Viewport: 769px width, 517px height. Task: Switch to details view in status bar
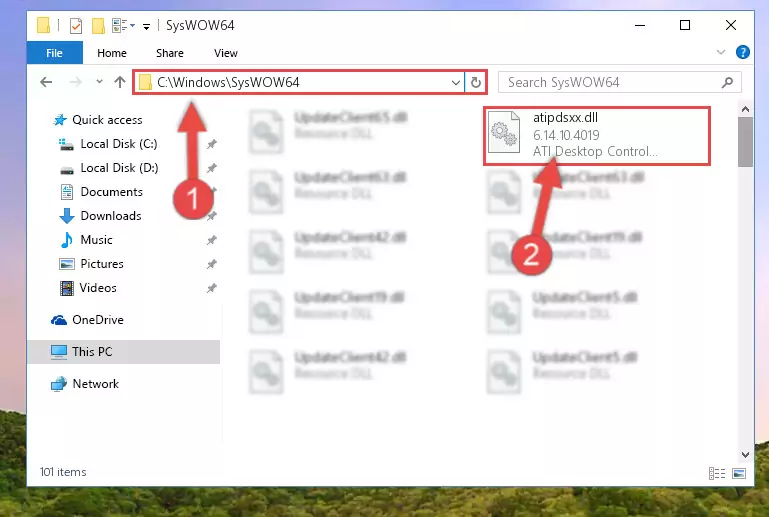(x=717, y=473)
